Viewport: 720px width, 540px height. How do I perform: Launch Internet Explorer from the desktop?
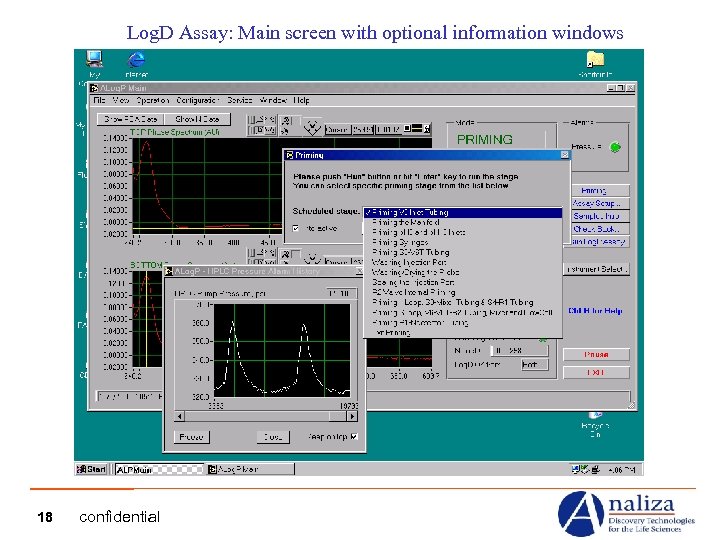[136, 60]
